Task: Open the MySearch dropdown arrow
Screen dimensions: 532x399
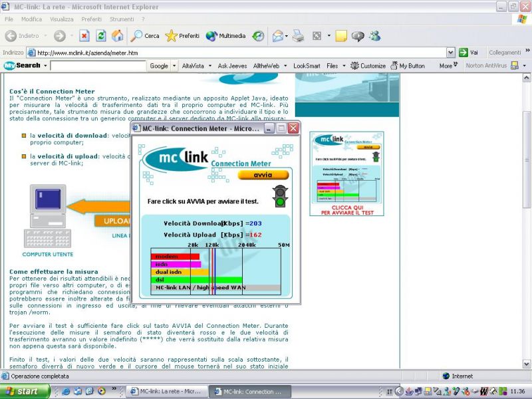Action: tap(45, 65)
